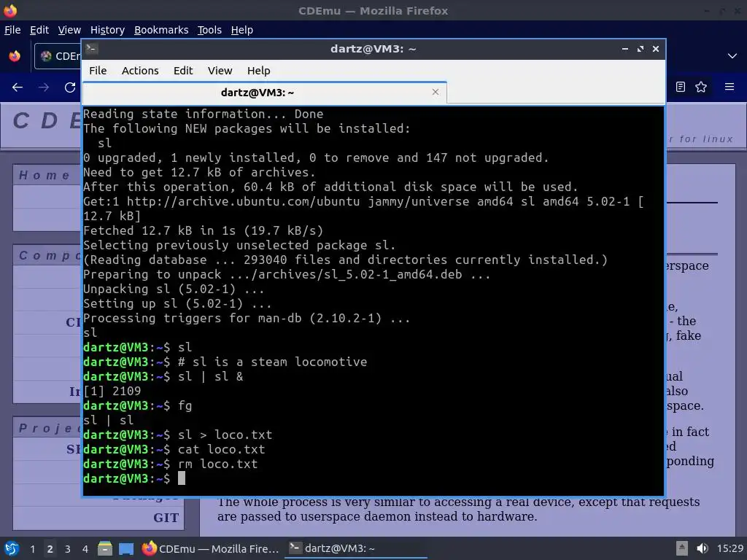The height and width of the screenshot is (560, 747).
Task: Click the 'Home' sidebar heading in CDEmu page
Action: pos(44,175)
